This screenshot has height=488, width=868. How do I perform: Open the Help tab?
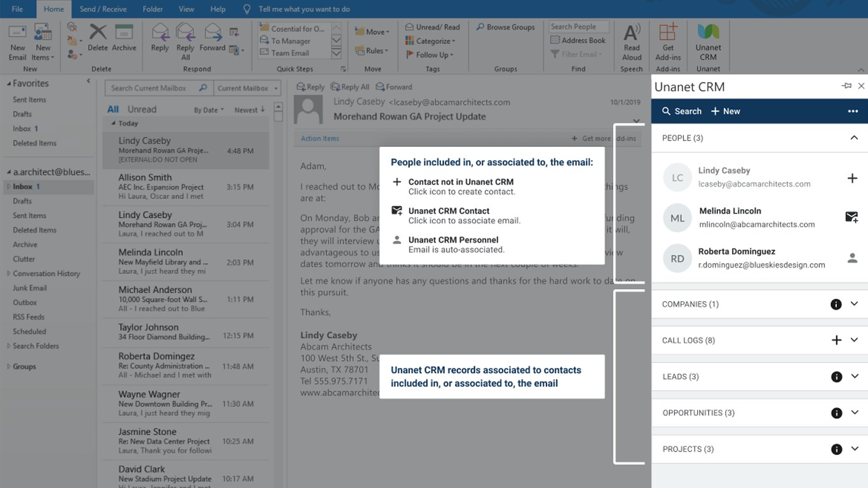(x=218, y=9)
